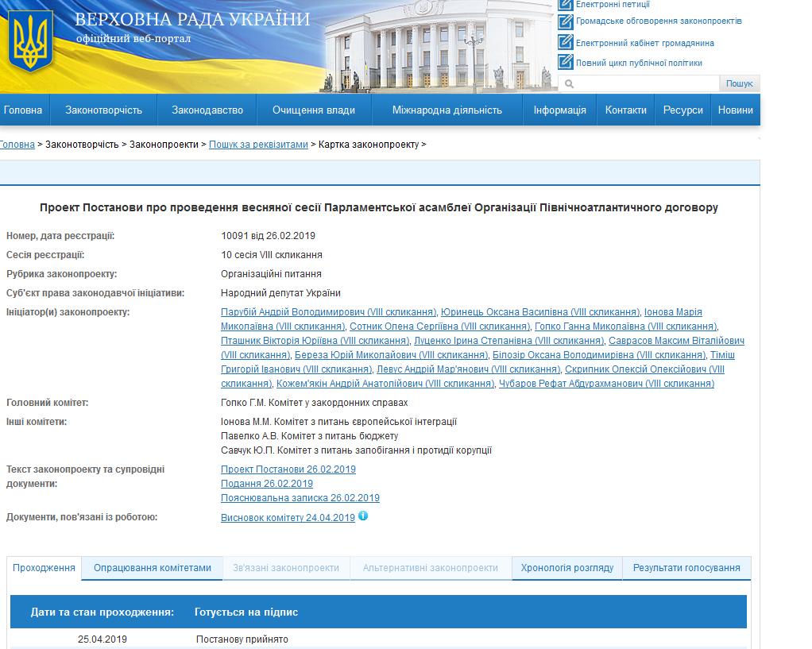Click the Повний цикл публічної політики pencil icon
The width and height of the screenshot is (812, 649).
[565, 62]
